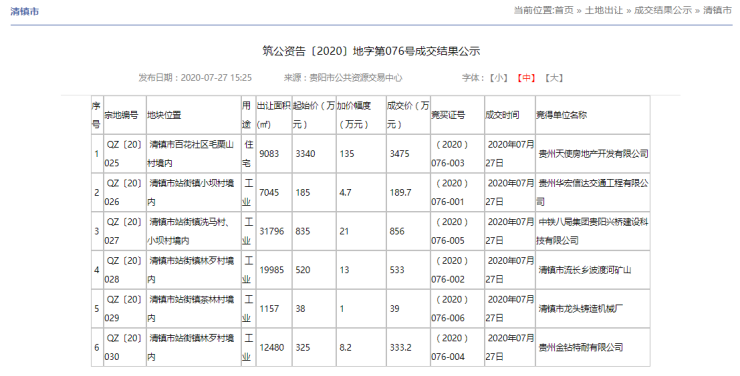Click the 清镇市 section heading
The image size is (740, 376).
coord(25,11)
